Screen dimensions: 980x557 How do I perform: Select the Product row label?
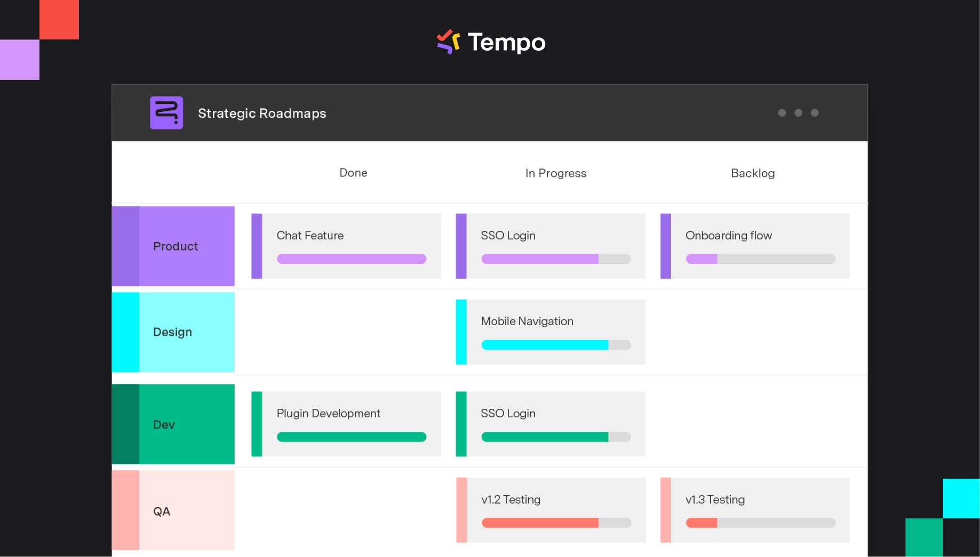coord(176,246)
